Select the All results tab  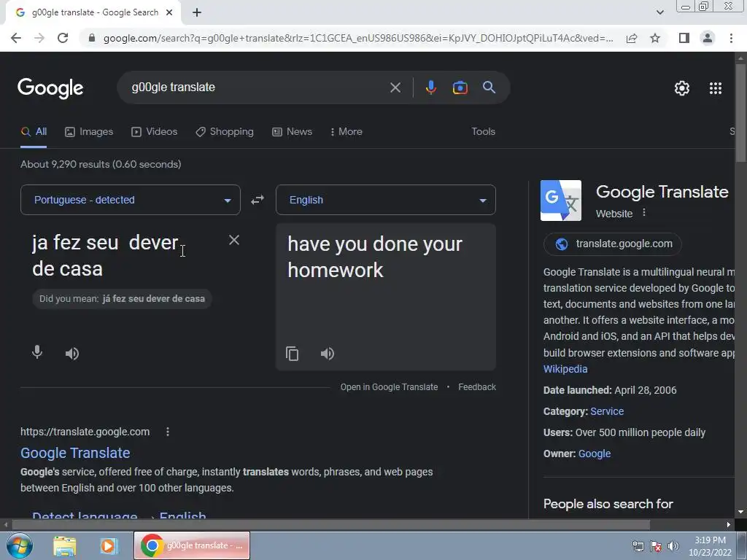[34, 132]
